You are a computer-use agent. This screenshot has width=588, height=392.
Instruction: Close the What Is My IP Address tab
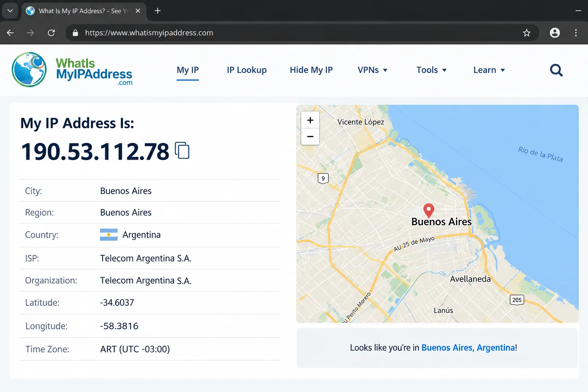138,11
